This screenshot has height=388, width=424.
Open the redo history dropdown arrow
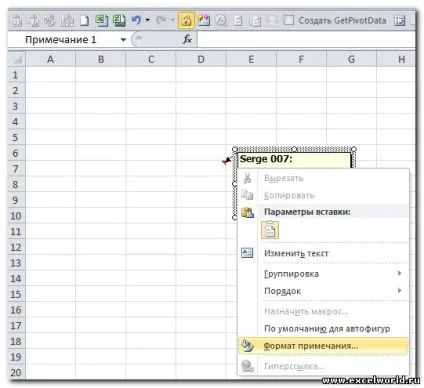coord(172,20)
